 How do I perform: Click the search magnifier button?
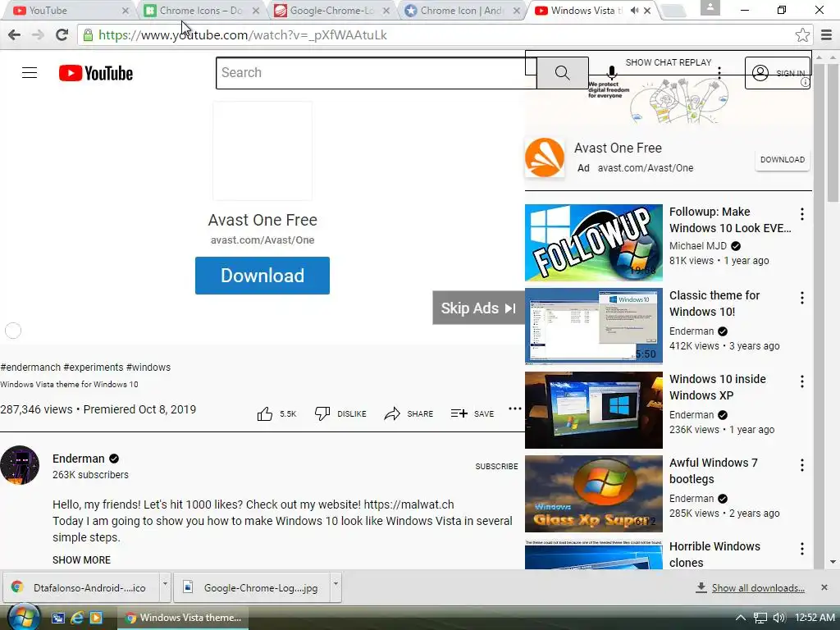click(x=562, y=73)
